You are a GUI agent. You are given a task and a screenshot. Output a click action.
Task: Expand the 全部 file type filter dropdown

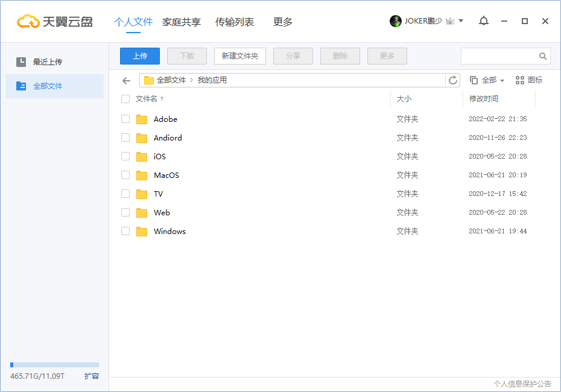click(487, 80)
